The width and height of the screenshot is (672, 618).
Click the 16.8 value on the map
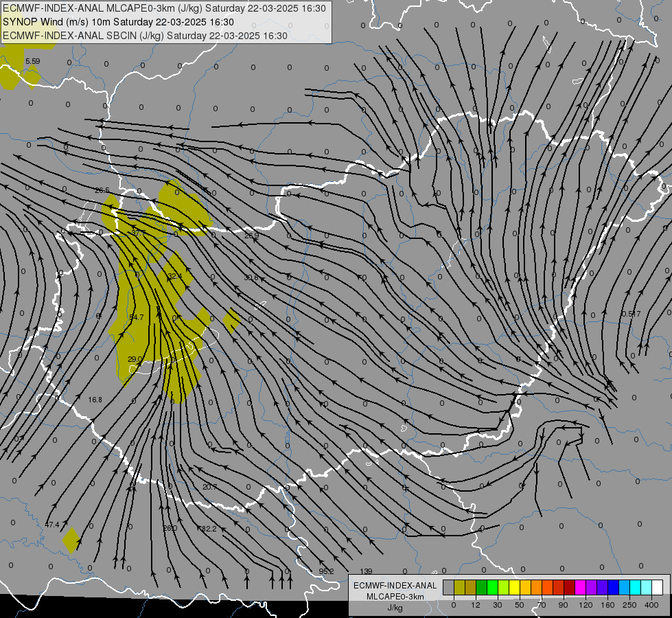coord(95,400)
